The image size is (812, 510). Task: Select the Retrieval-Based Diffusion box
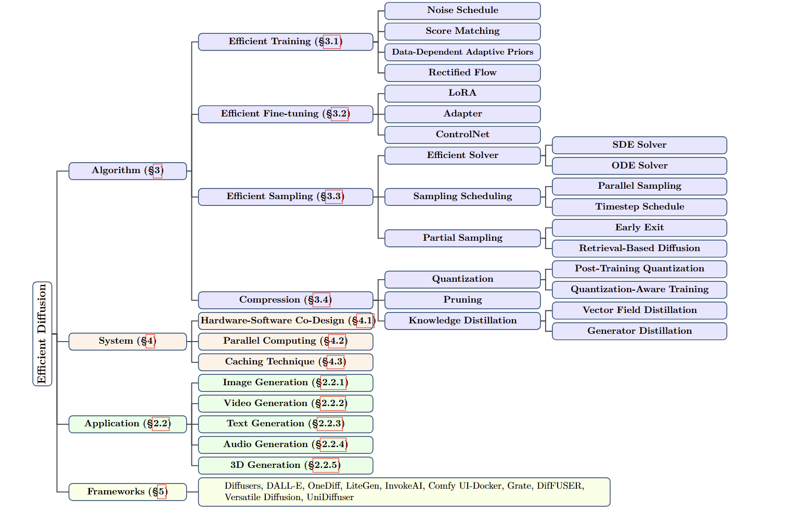point(639,249)
